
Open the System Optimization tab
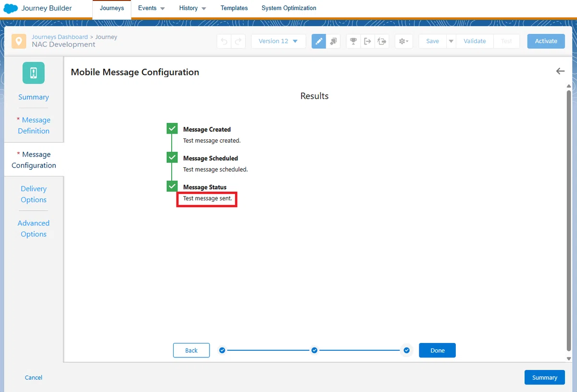point(289,8)
